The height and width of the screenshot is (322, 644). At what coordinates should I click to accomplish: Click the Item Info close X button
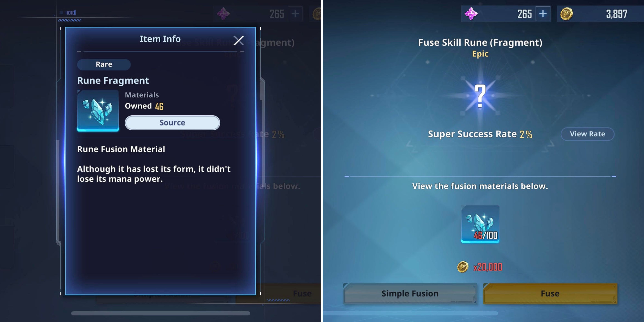[x=238, y=40]
